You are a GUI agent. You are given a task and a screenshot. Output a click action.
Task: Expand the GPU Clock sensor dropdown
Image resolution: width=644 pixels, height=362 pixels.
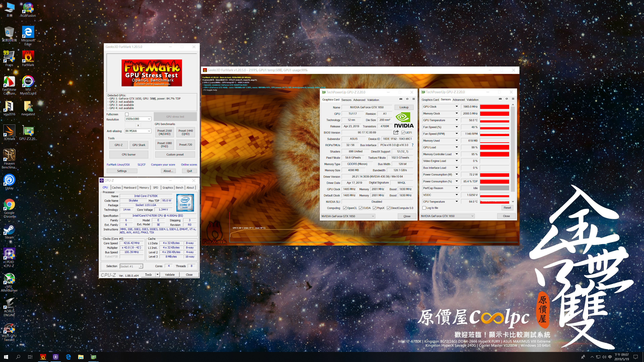457,106
